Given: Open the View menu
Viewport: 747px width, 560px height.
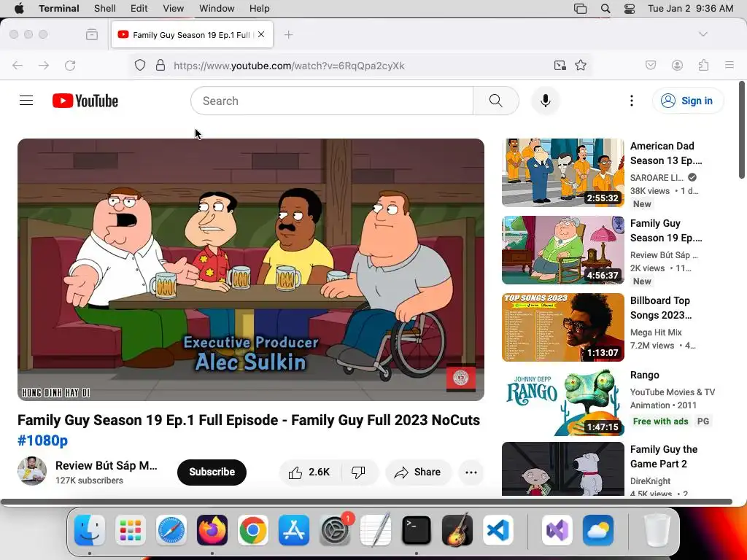Looking at the screenshot, I should tap(173, 9).
